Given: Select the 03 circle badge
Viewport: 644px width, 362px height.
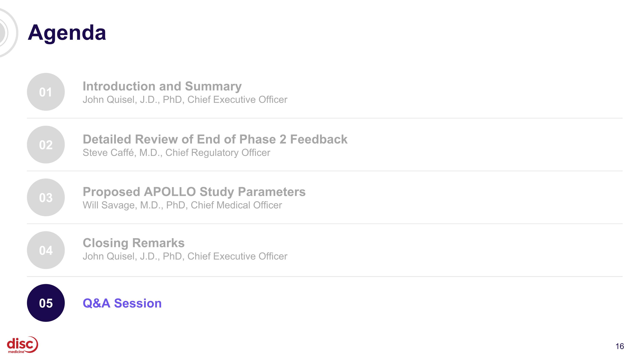Looking at the screenshot, I should [46, 197].
